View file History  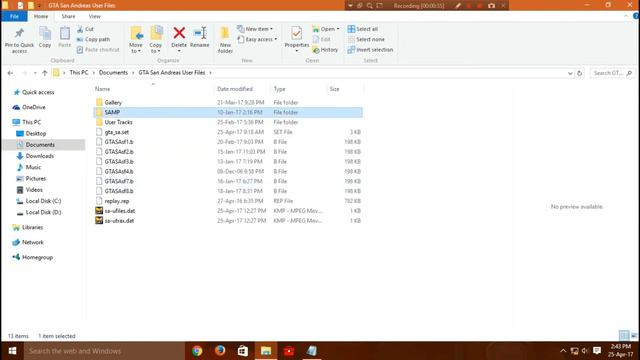325,49
